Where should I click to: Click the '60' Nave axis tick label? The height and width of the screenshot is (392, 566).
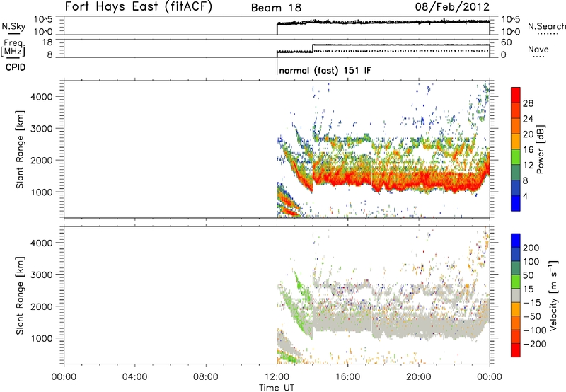(506, 42)
